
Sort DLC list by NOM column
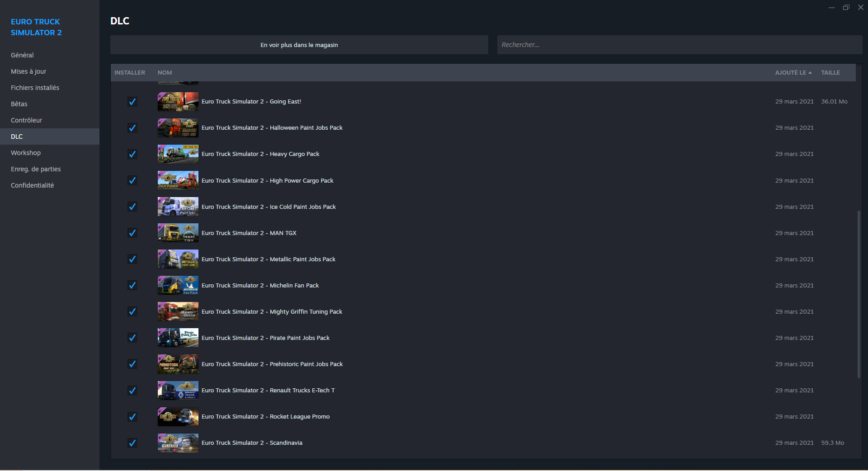pyautogui.click(x=165, y=72)
